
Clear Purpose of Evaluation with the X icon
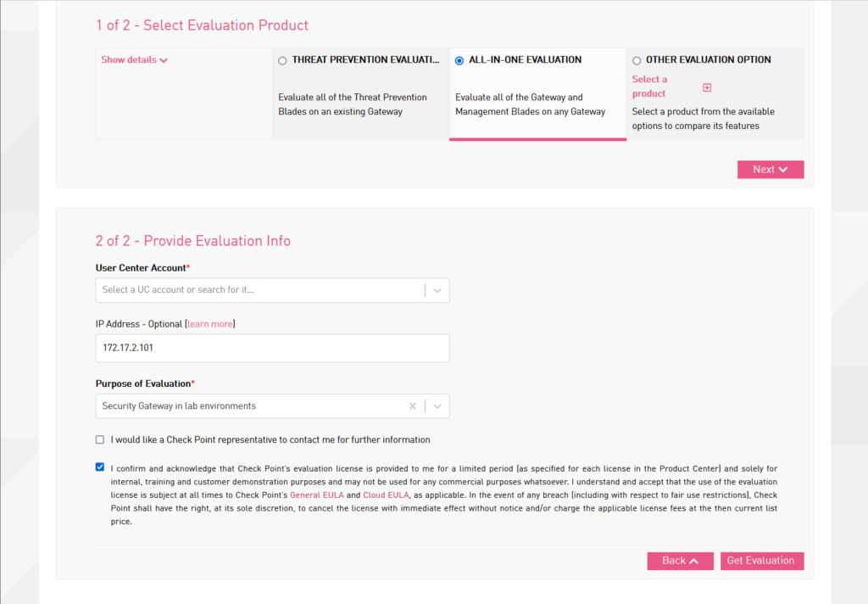[413, 406]
